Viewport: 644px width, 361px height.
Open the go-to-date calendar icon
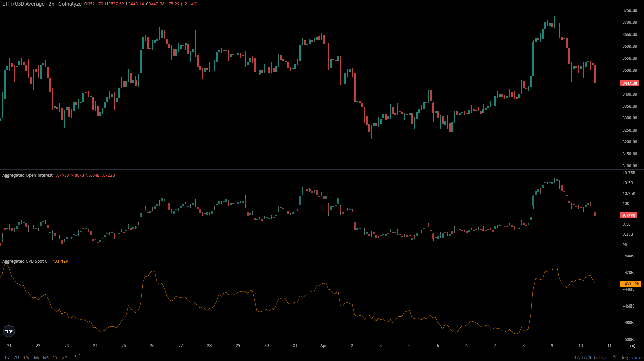(x=78, y=357)
